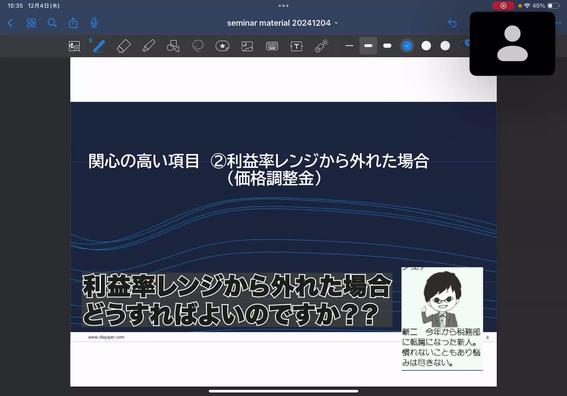The height and width of the screenshot is (396, 567).
Task: Select the blue pen color swatch
Action: pyautogui.click(x=407, y=46)
